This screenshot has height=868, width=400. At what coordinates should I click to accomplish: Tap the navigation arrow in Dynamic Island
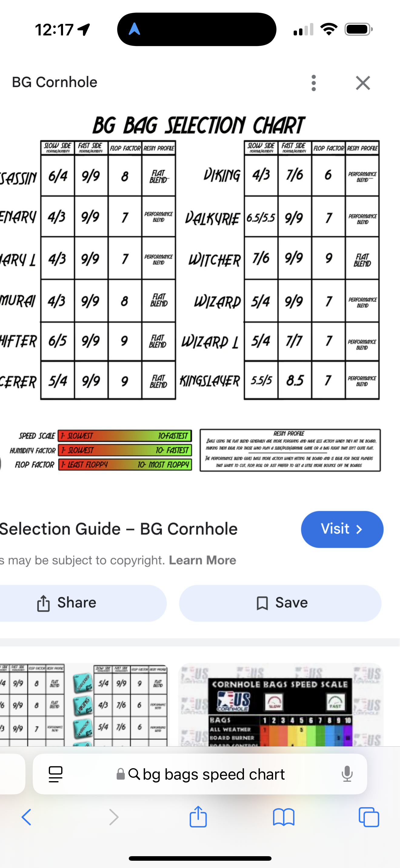(135, 29)
